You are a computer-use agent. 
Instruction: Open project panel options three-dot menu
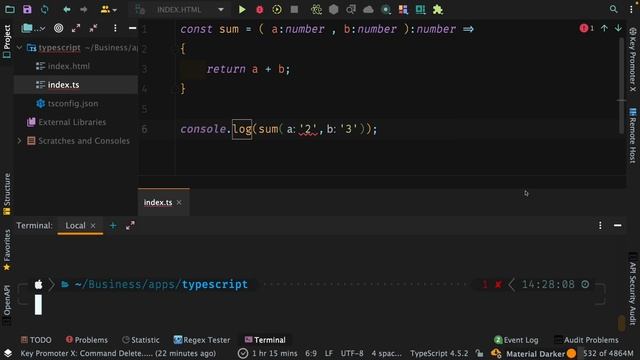tap(115, 28)
